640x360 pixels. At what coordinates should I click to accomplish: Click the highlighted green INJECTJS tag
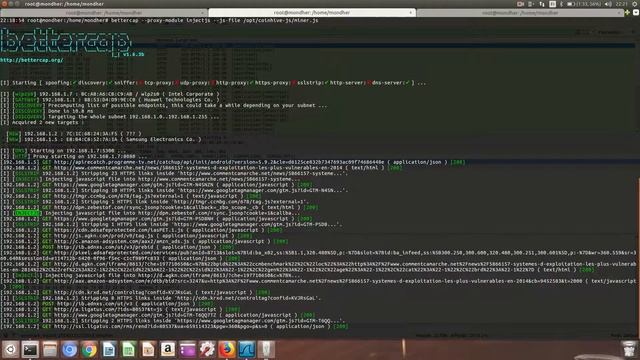coord(27,213)
